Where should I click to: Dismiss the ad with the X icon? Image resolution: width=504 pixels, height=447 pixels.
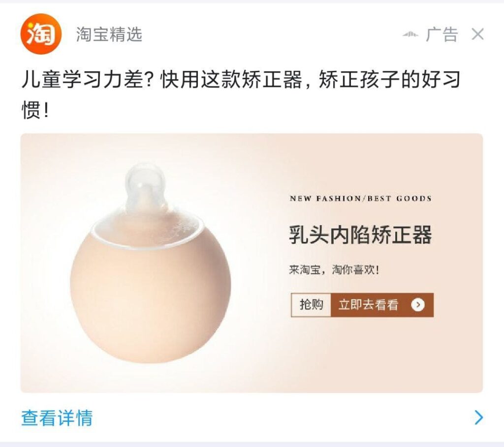(477, 34)
